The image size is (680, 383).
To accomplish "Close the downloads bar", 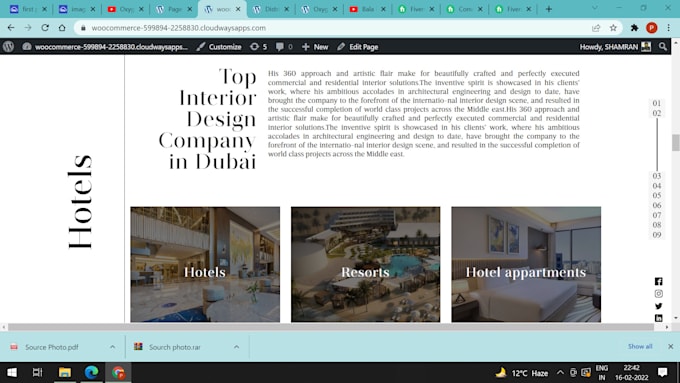I will pyautogui.click(x=670, y=346).
